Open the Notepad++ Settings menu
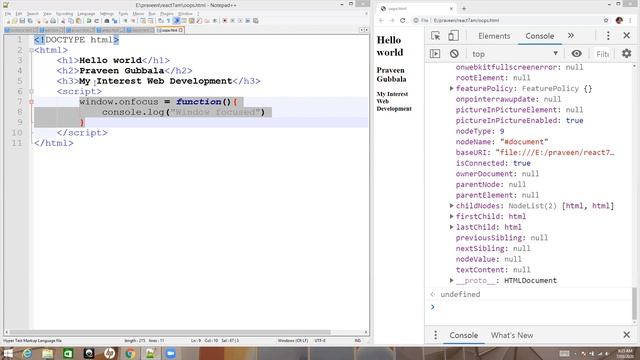 107,14
